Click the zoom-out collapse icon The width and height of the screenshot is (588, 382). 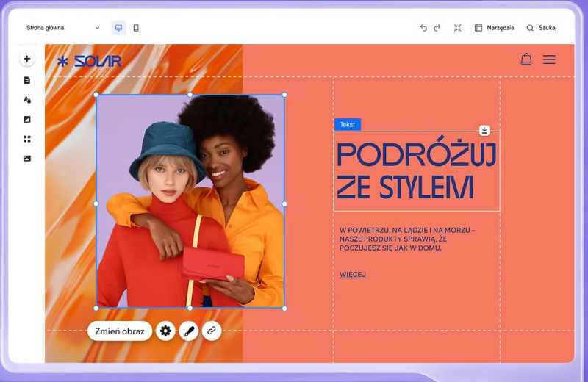pos(457,28)
